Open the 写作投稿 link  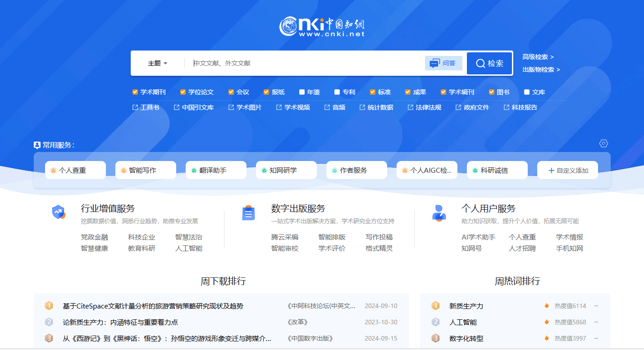379,237
